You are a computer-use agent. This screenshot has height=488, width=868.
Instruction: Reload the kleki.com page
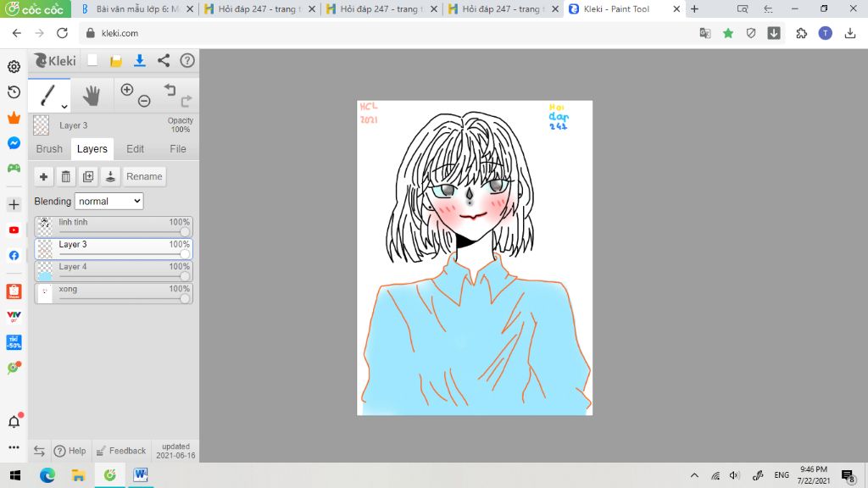[x=62, y=33]
